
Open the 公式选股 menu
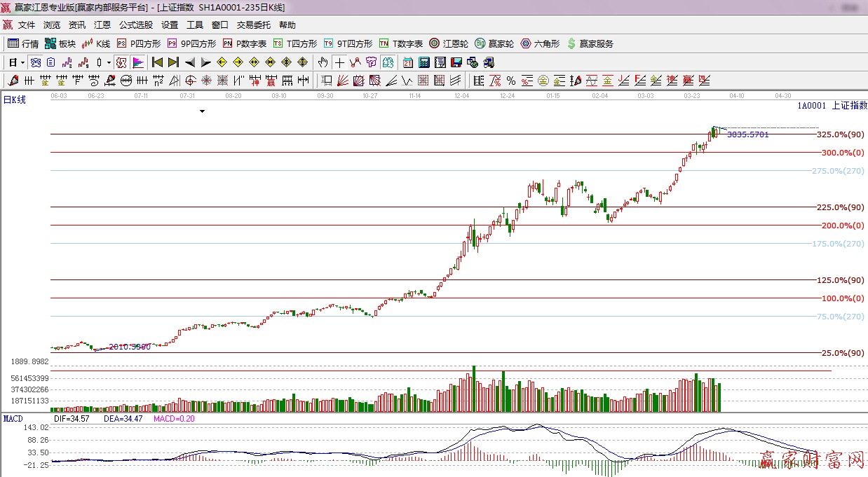[135, 25]
